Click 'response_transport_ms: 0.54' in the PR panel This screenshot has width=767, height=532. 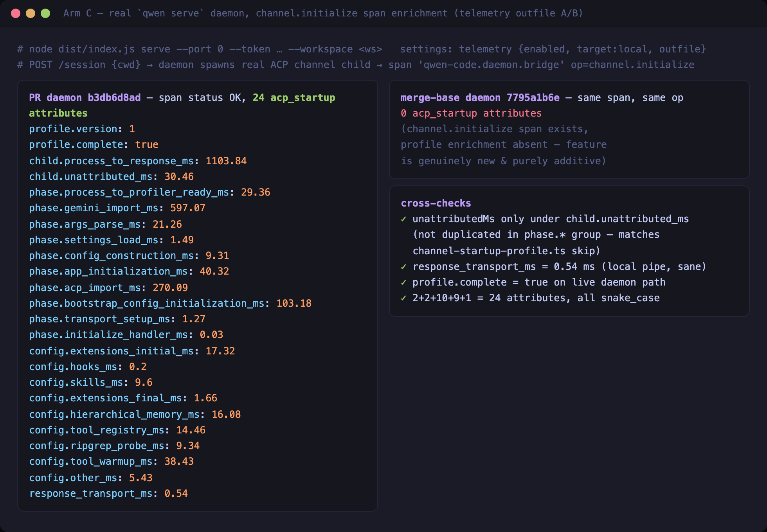pos(108,493)
